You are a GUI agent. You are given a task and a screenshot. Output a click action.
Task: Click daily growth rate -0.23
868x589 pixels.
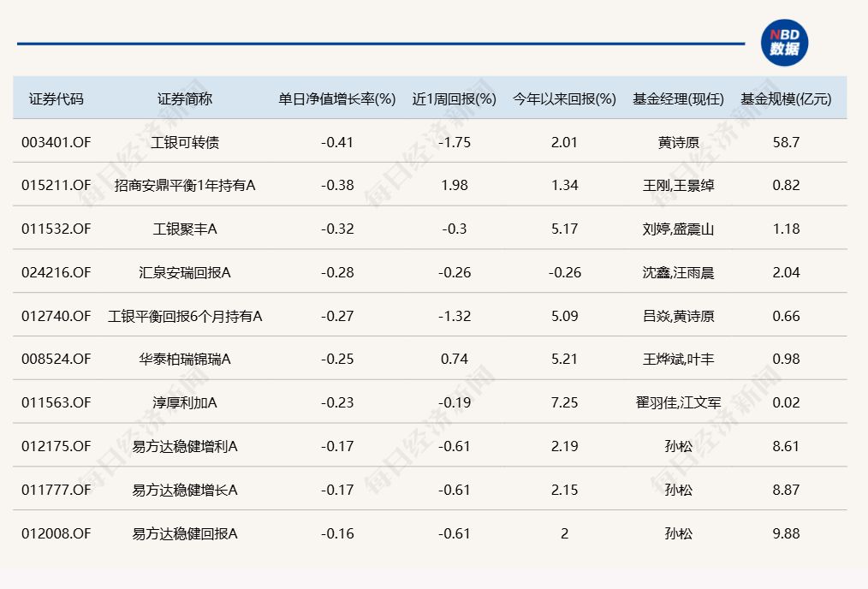337,402
